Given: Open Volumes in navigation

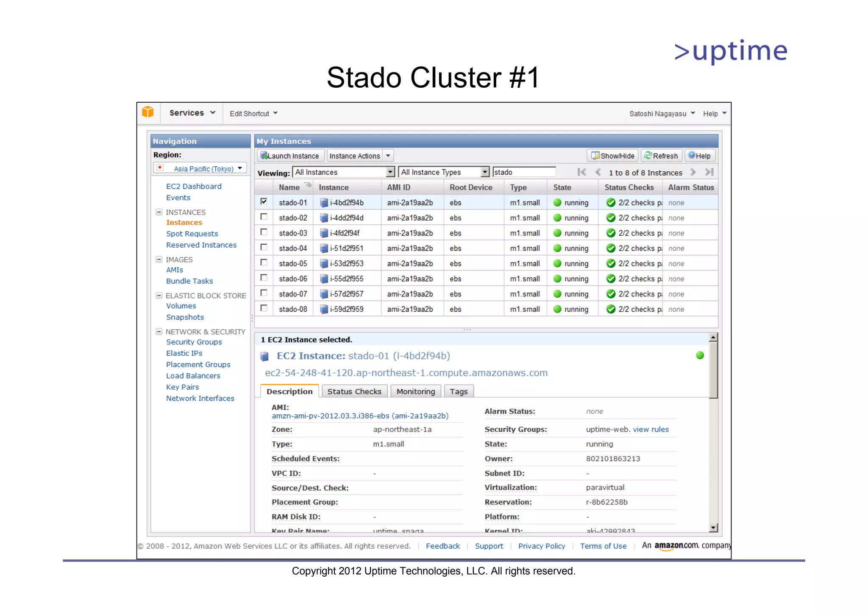Looking at the screenshot, I should point(181,306).
